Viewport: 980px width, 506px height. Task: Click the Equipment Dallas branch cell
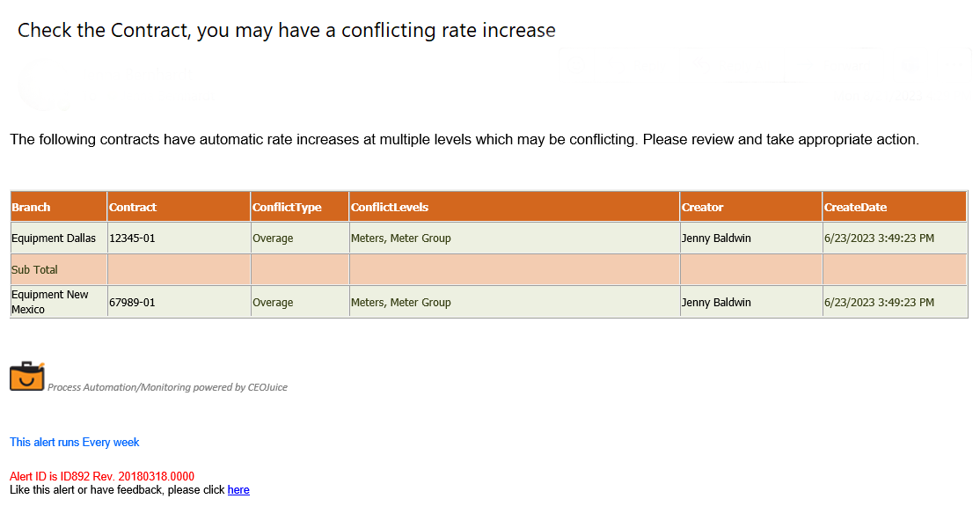click(54, 238)
